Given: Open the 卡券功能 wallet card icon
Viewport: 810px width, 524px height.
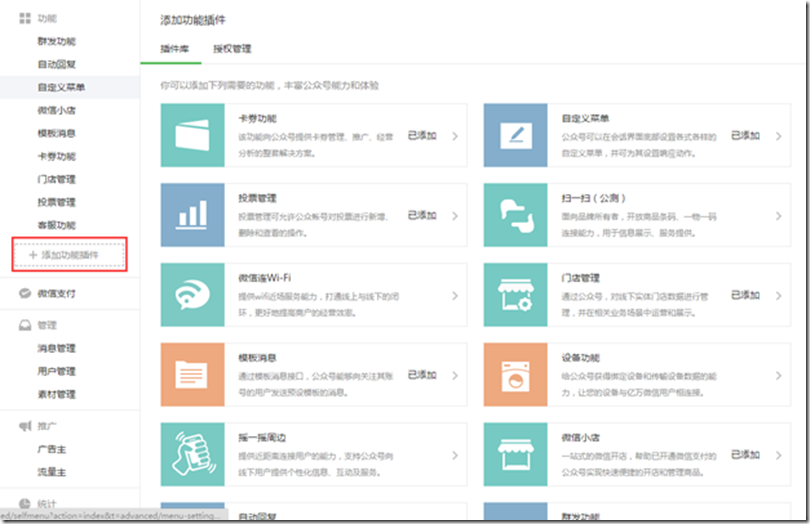Looking at the screenshot, I should (192, 135).
